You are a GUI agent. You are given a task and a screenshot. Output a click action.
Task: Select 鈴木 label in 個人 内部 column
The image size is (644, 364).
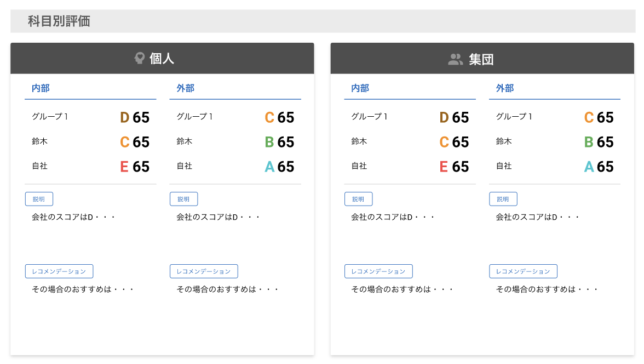point(39,141)
